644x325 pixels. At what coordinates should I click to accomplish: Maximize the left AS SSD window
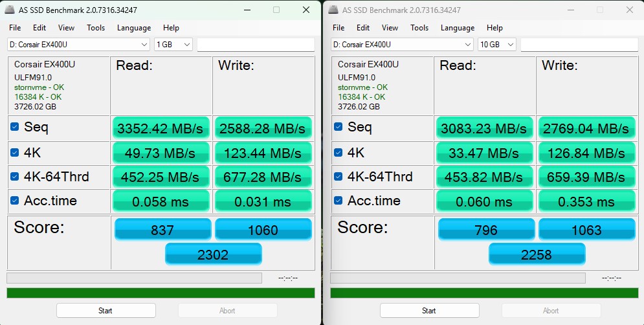pos(276,10)
